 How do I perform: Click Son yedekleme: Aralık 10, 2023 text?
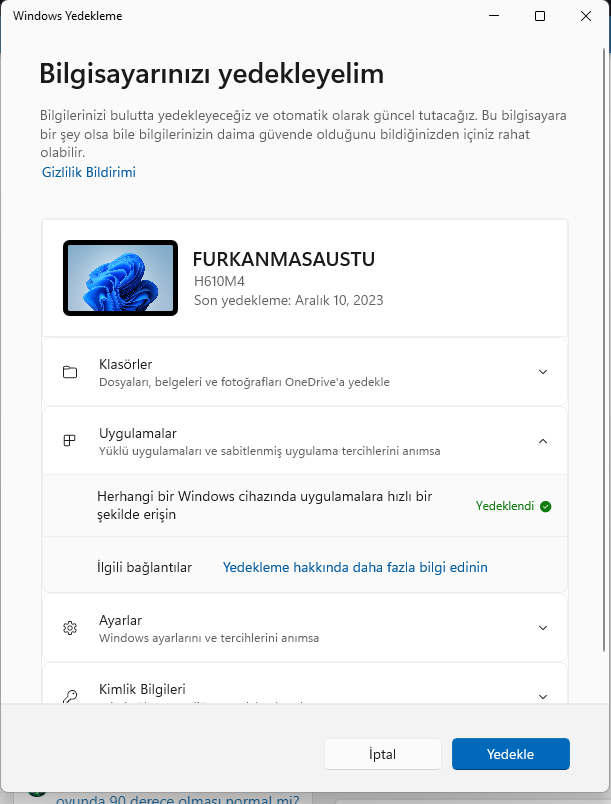(289, 300)
